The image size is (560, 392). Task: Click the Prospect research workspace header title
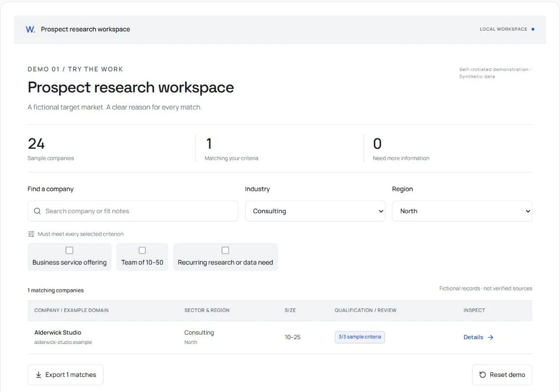86,29
